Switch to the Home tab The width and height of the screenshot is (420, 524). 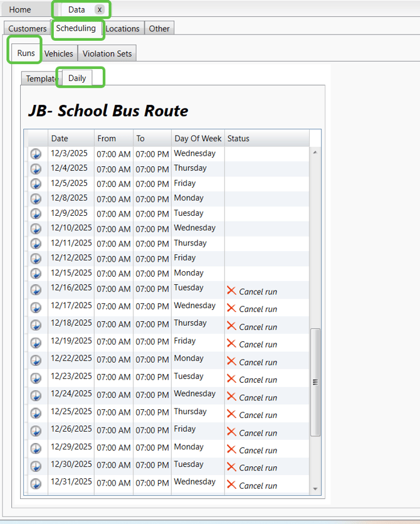20,9
